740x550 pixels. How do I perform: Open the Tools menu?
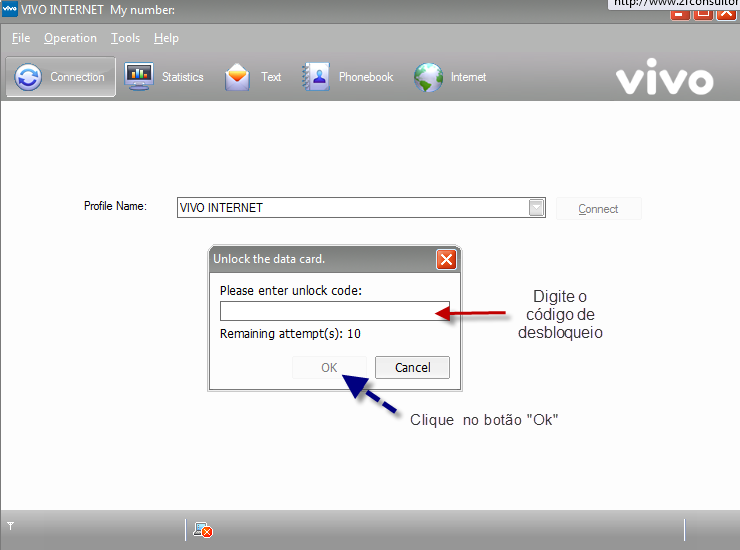point(125,38)
